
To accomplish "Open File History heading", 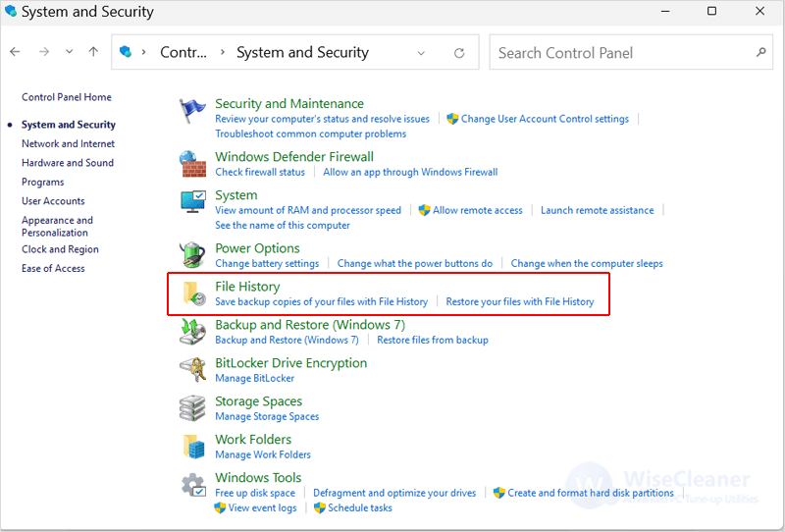I will (248, 287).
